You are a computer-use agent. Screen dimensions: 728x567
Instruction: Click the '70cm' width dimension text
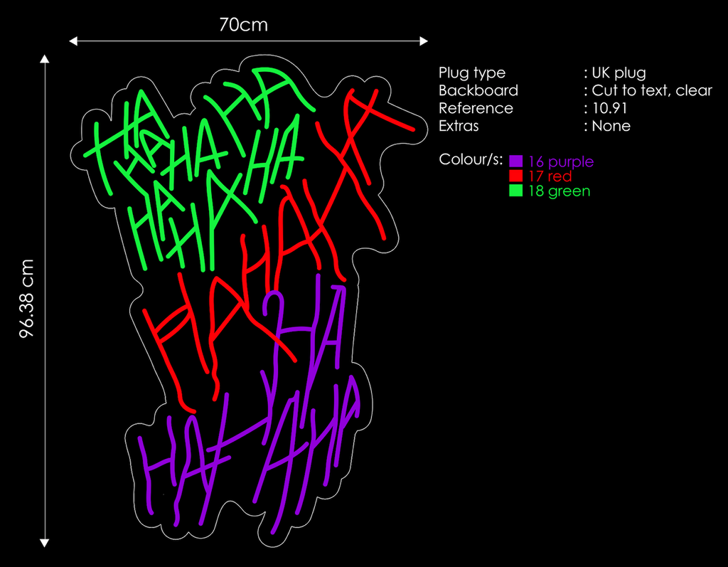[x=244, y=25]
